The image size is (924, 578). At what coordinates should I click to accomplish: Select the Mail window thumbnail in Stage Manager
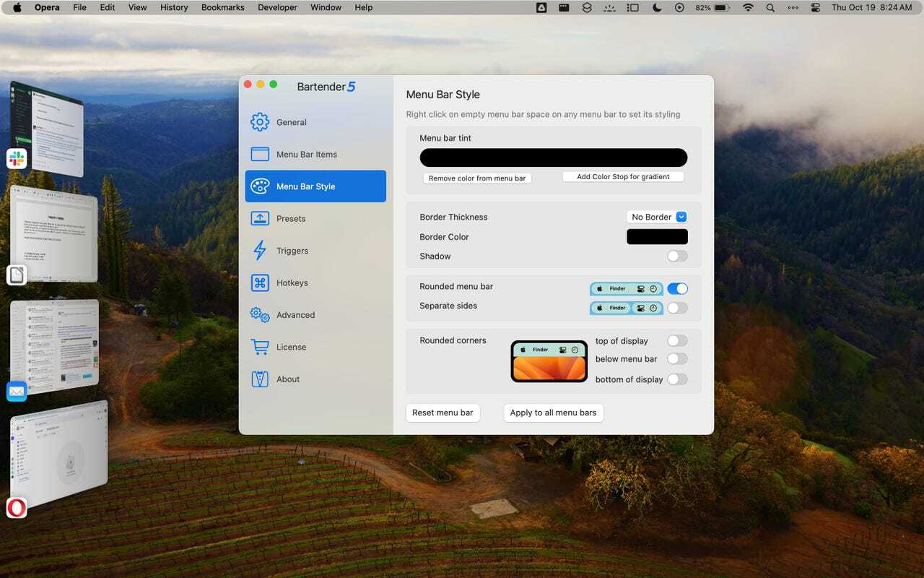(55, 347)
